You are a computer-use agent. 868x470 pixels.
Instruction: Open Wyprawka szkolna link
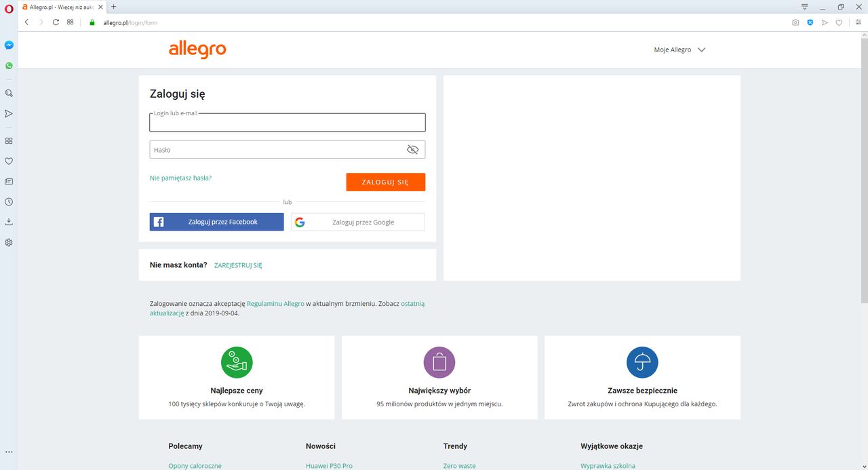pyautogui.click(x=608, y=466)
